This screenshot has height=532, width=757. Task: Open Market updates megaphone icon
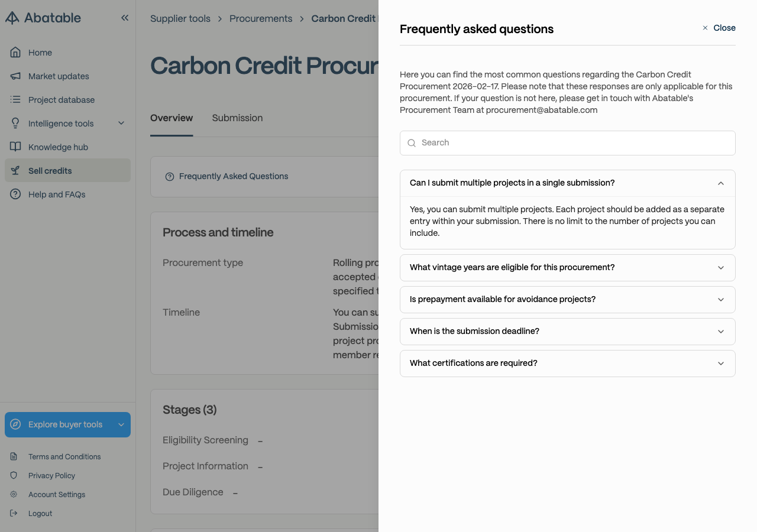coord(15,76)
